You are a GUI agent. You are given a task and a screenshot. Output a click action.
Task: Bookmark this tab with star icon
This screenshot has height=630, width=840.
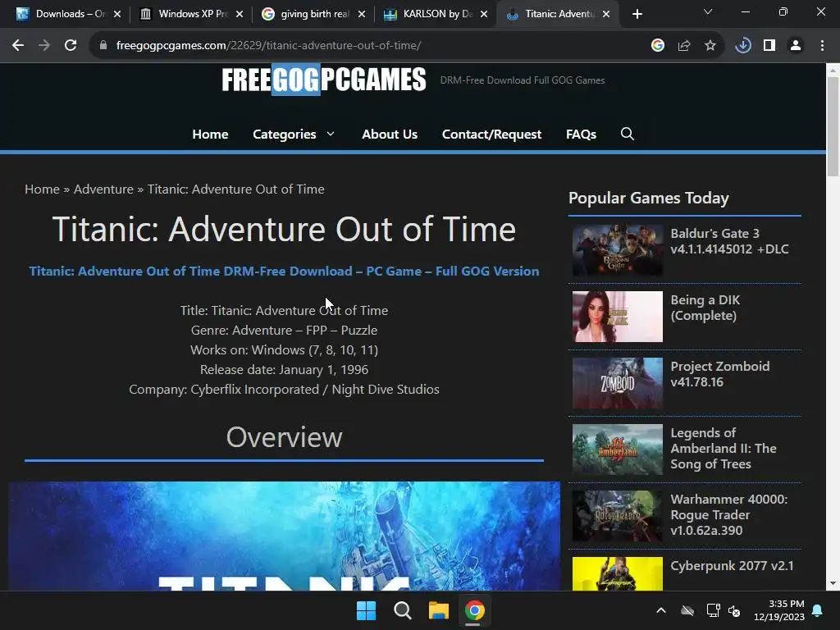[x=710, y=46]
